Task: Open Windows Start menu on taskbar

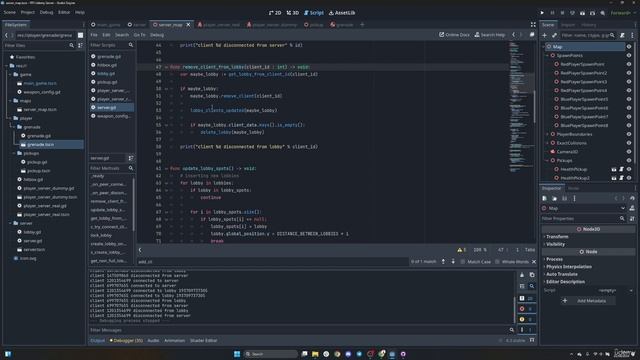Action: pyautogui.click(x=237, y=354)
